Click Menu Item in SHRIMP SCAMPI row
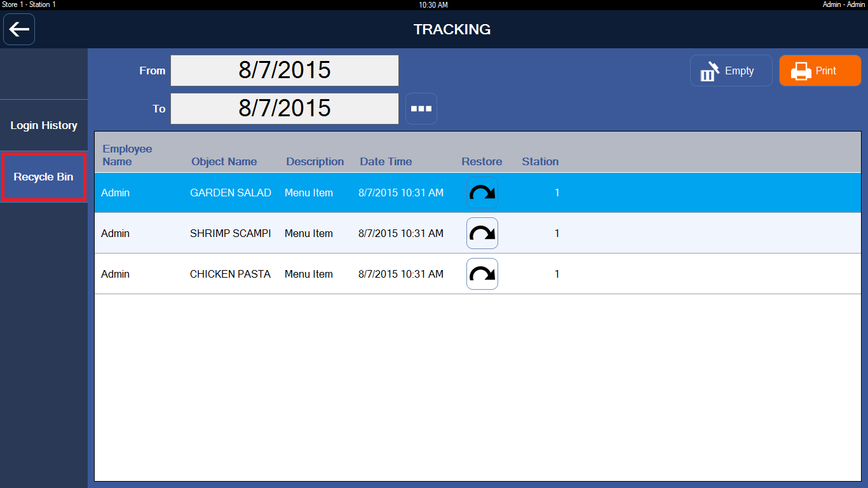 [309, 233]
